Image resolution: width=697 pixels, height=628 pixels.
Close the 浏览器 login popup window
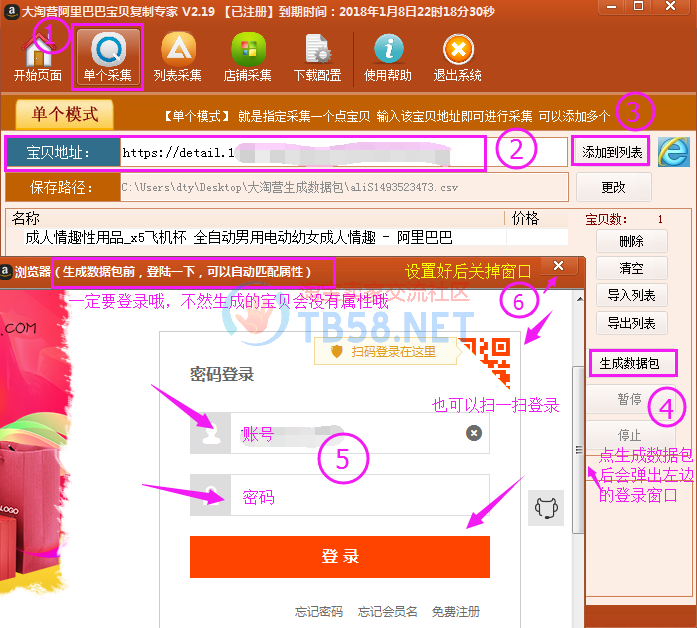coord(559,266)
